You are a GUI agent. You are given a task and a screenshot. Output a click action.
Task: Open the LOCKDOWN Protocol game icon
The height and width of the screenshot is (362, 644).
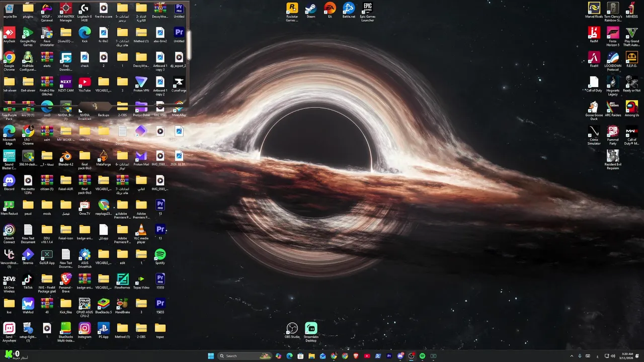[x=613, y=61]
